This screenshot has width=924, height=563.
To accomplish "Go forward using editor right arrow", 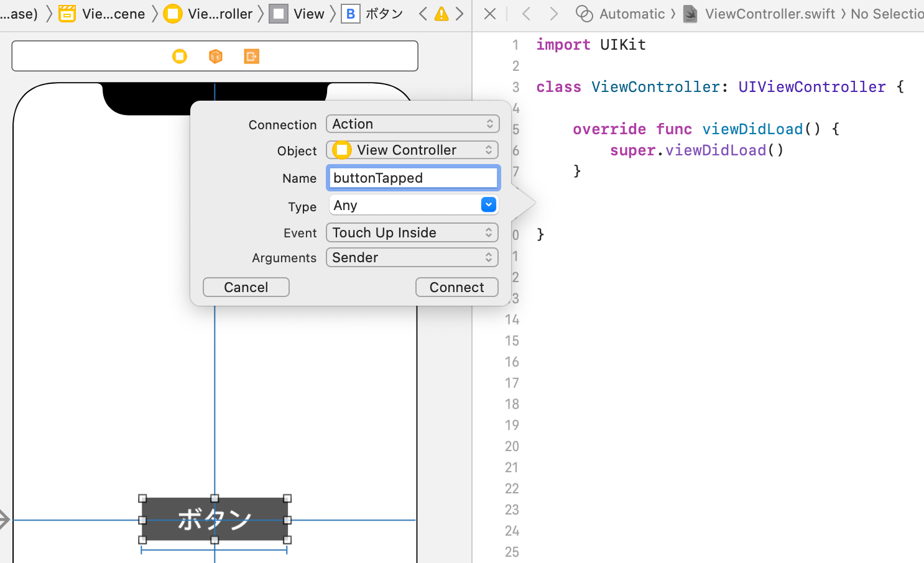I will click(553, 14).
